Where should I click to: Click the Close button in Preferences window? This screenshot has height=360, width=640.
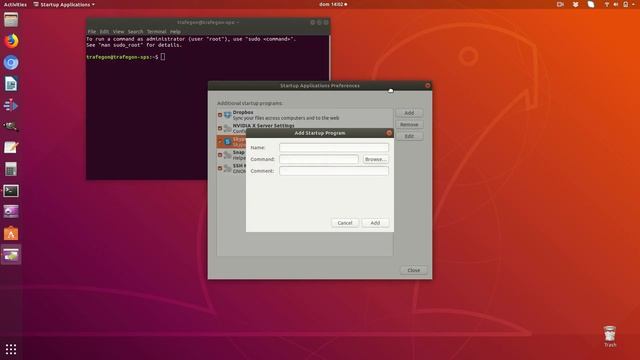tap(413, 270)
